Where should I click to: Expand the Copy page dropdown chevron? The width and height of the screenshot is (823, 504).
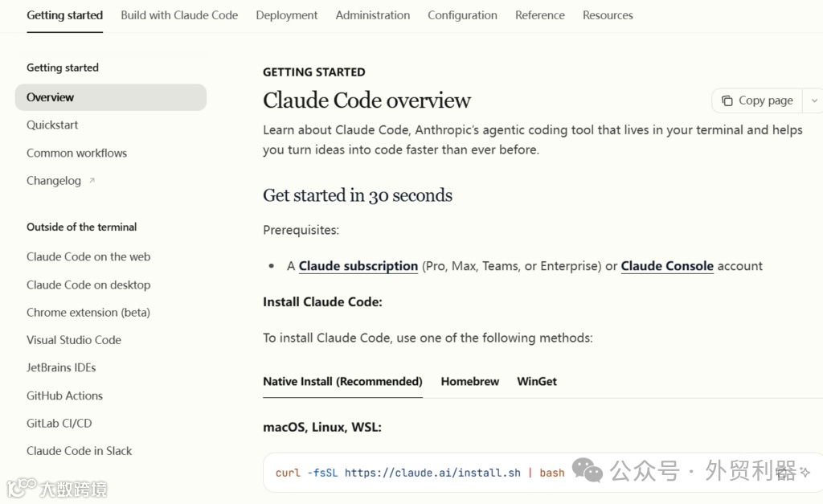tap(814, 100)
